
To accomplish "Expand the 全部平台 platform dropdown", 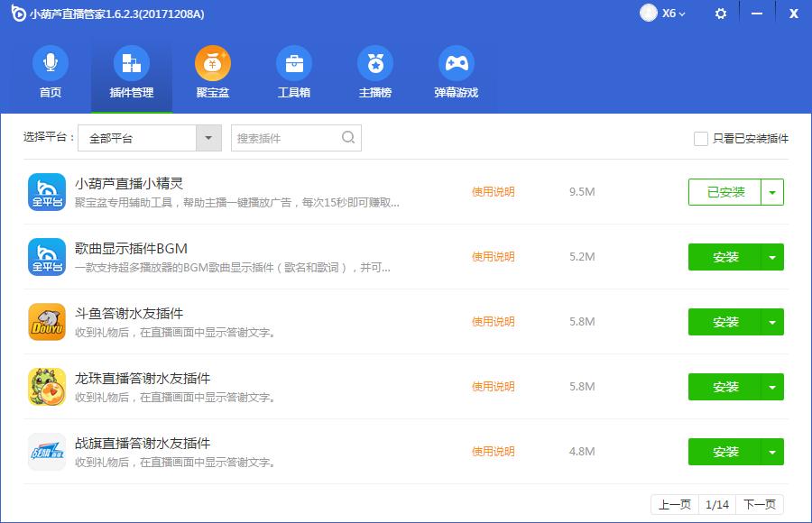I will (207, 138).
